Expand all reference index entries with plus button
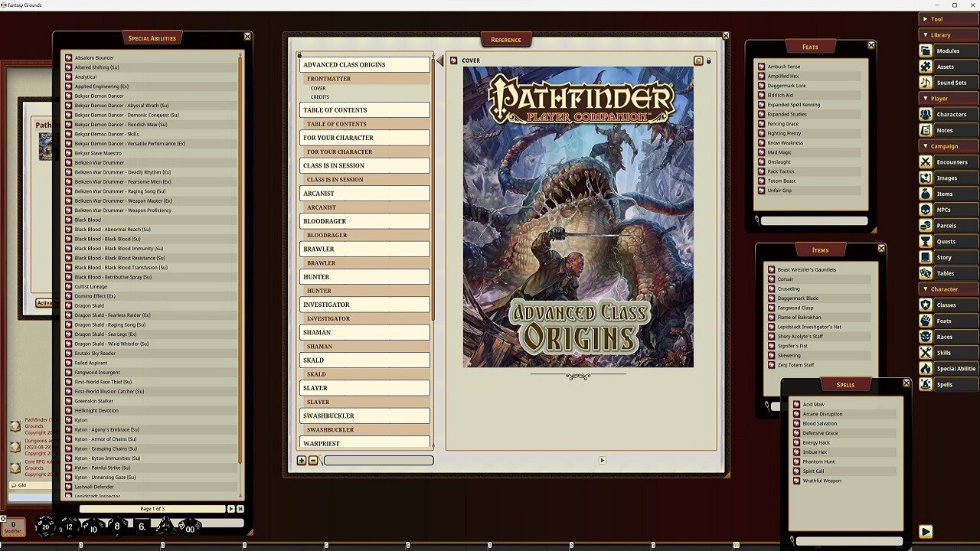 pos(302,461)
